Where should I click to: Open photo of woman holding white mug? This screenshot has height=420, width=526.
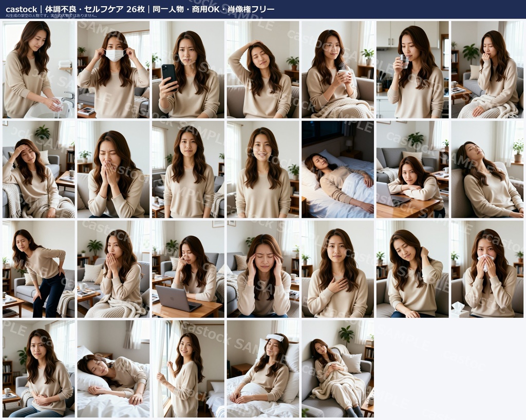[337, 69]
